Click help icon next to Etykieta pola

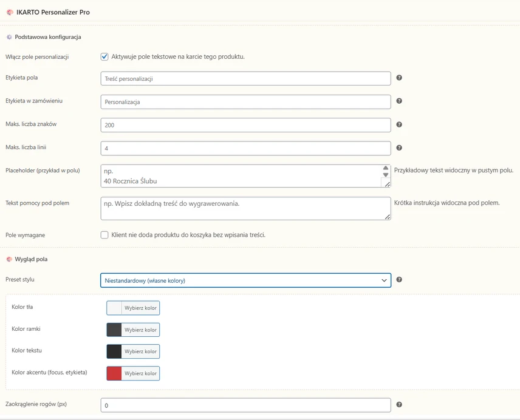pos(399,78)
